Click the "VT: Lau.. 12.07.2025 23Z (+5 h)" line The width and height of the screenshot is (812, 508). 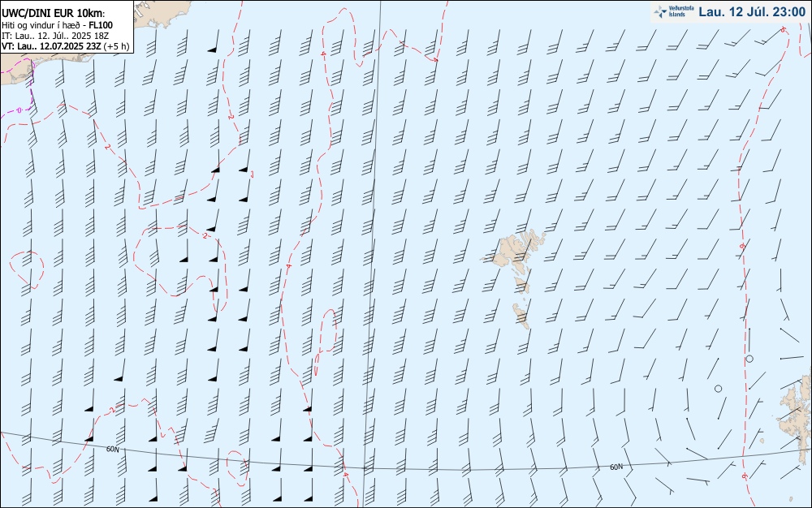coord(65,46)
